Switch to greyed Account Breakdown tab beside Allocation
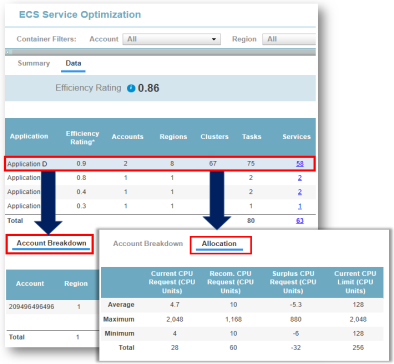The image size is (394, 364). (148, 244)
